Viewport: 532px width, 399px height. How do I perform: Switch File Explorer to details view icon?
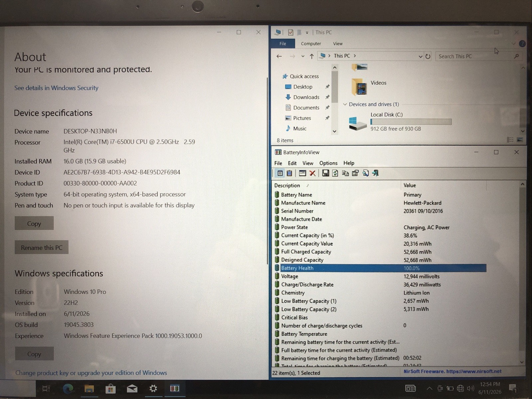tap(510, 140)
